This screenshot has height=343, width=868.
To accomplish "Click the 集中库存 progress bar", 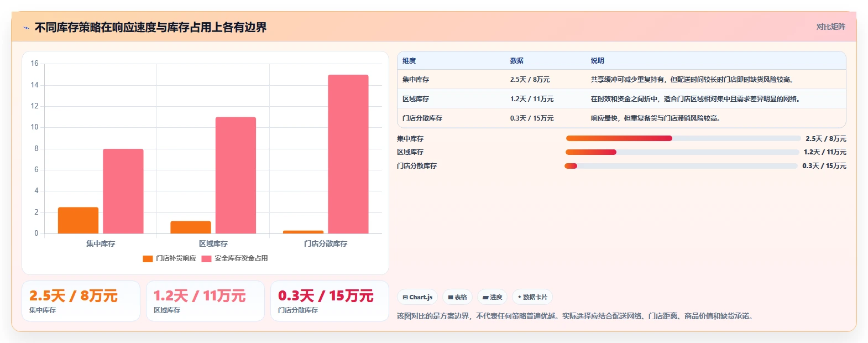I will point(683,138).
